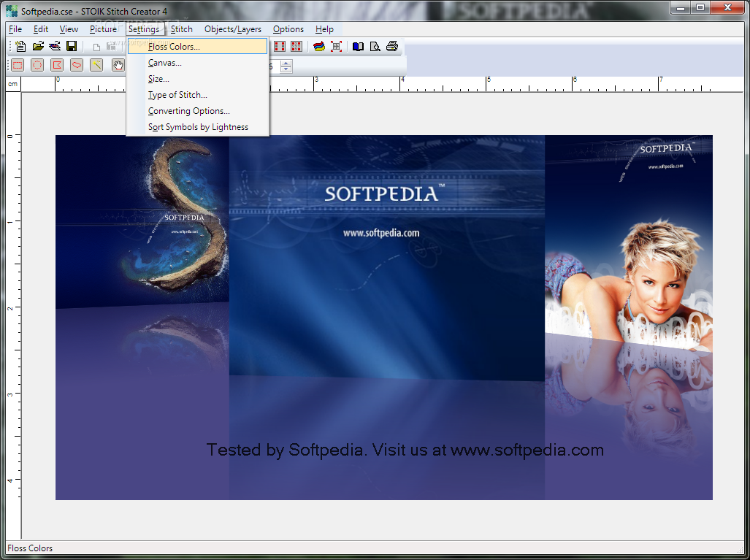Select Sort Symbols by Lightness
Image resolution: width=750 pixels, height=560 pixels.
pyautogui.click(x=198, y=127)
